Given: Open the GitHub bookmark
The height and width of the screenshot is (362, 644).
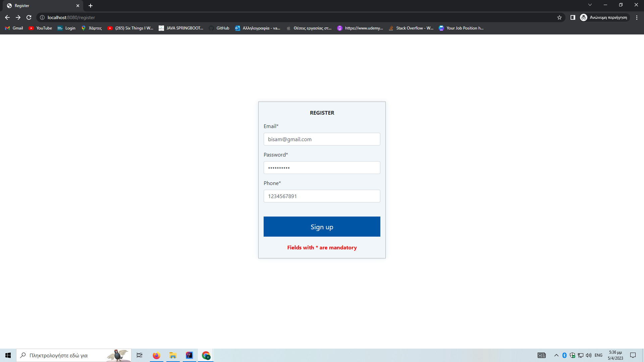Looking at the screenshot, I should click(219, 28).
